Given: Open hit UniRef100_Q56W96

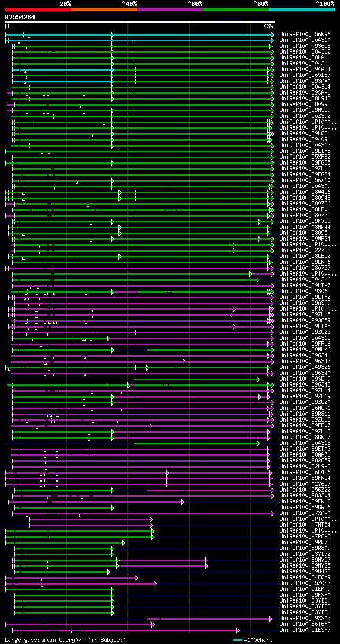Looking at the screenshot, I should 305,34.
